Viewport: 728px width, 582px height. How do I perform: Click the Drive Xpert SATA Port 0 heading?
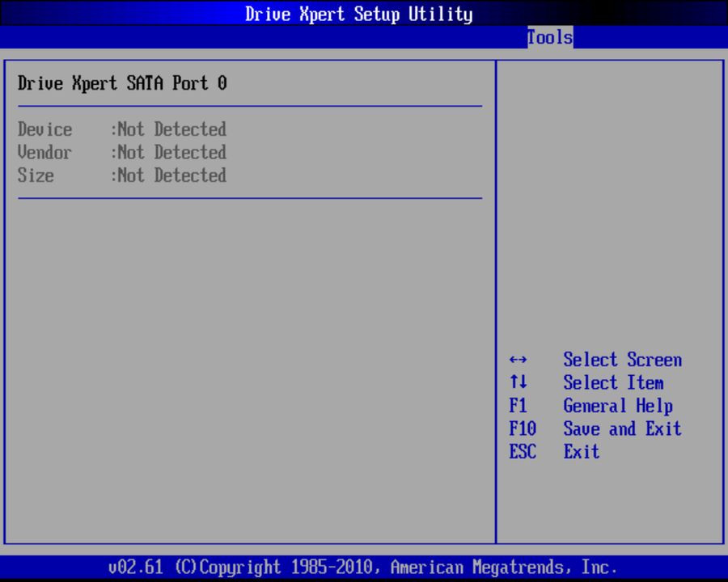point(122,83)
